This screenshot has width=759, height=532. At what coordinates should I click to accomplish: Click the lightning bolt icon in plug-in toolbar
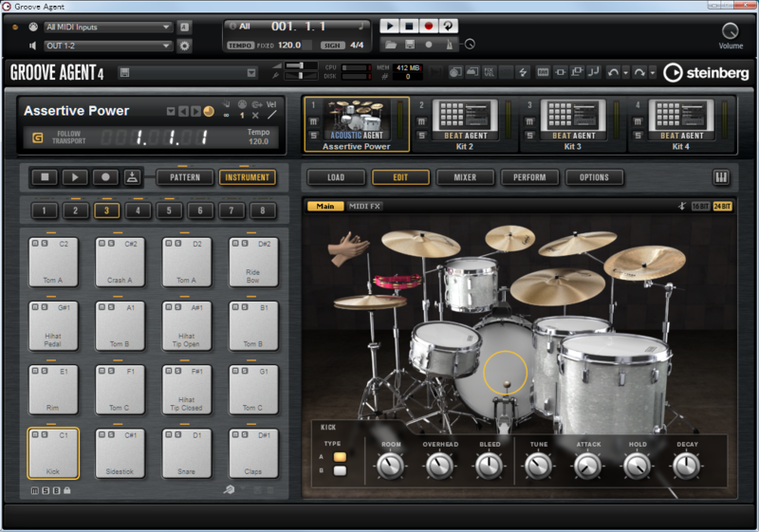pyautogui.click(x=523, y=72)
